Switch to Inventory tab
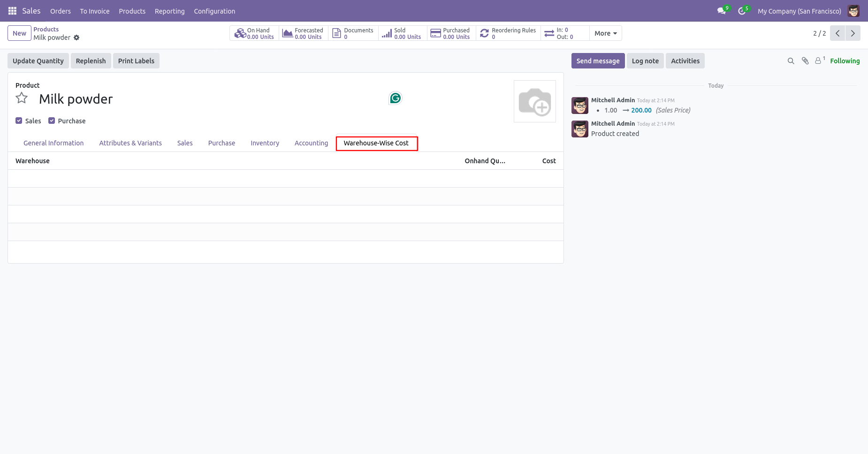Image resolution: width=868 pixels, height=454 pixels. tap(265, 143)
